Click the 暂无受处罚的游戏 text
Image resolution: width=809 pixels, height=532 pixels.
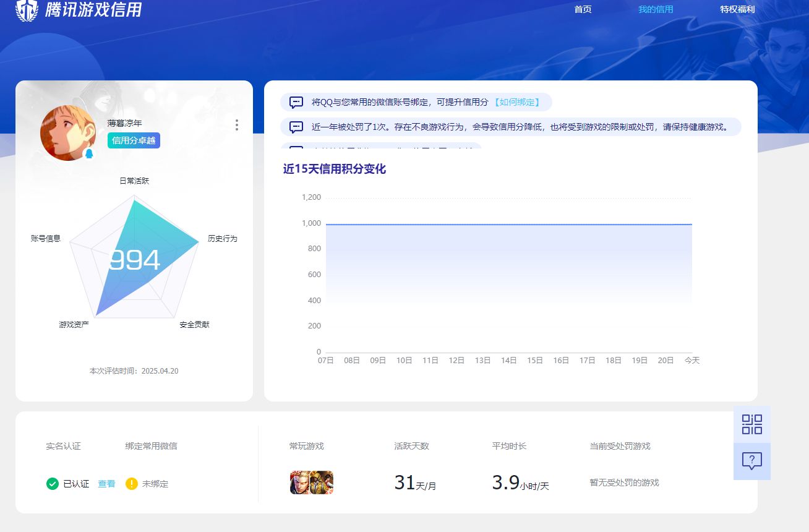point(625,483)
